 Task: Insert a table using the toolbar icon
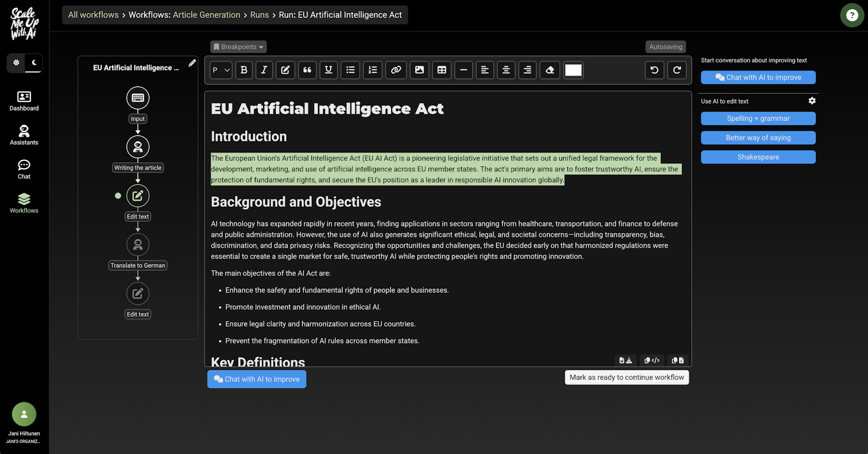[442, 70]
